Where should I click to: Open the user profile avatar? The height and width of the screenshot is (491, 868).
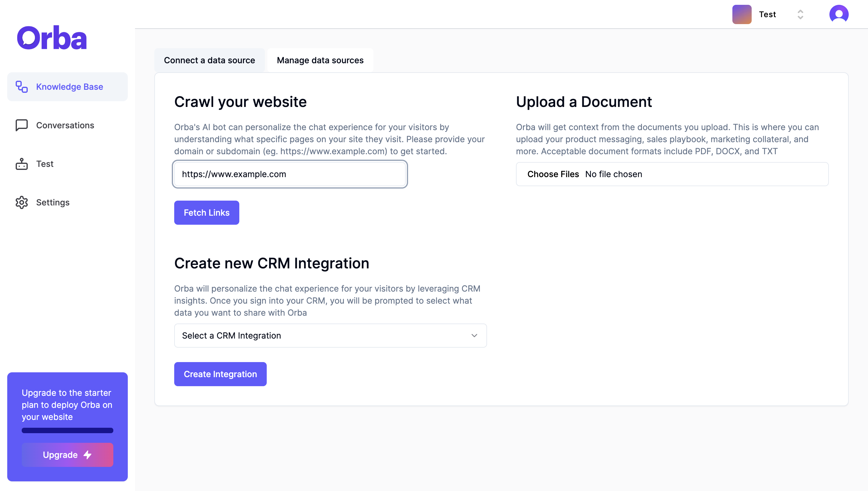click(839, 14)
